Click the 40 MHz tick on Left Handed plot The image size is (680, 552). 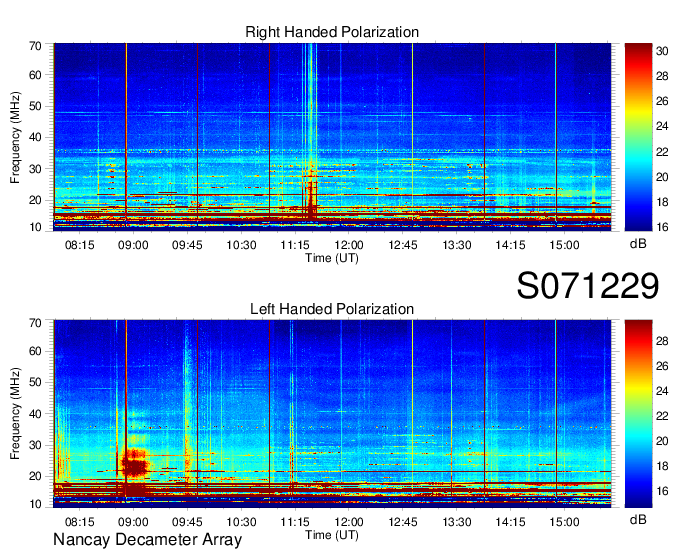35,414
